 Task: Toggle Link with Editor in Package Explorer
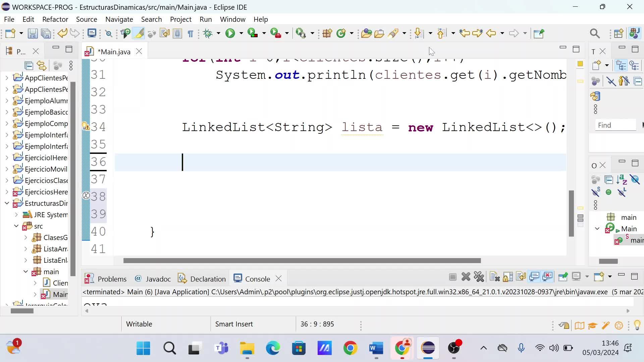point(42,66)
